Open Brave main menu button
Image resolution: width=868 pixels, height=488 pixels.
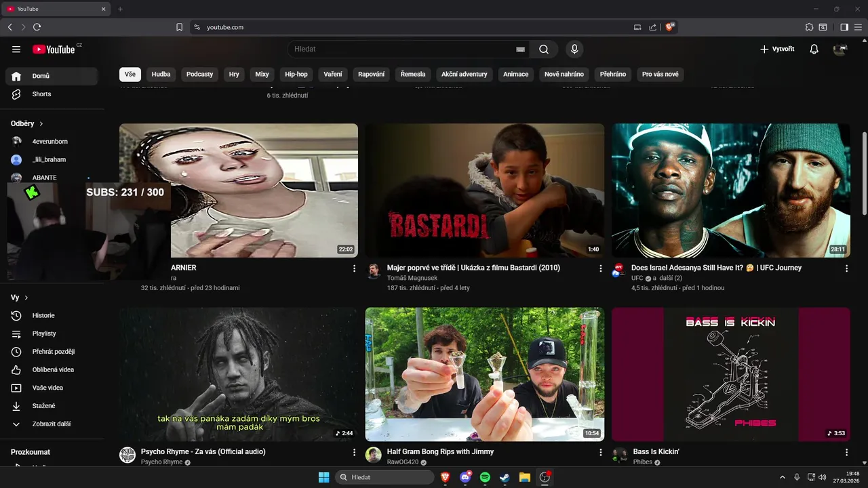858,27
